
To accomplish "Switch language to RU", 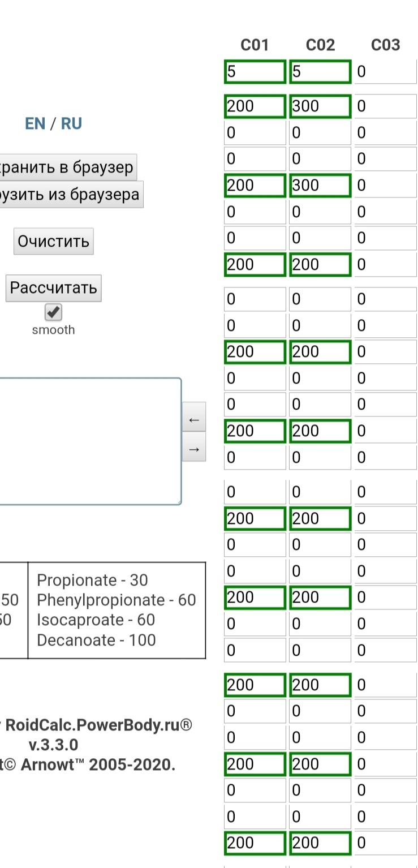I will [71, 123].
